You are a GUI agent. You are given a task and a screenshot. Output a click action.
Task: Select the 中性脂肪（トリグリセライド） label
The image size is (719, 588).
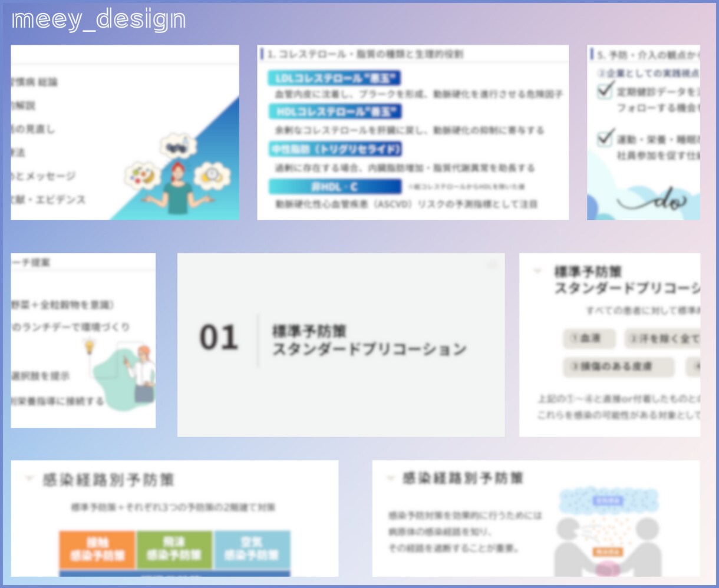click(x=335, y=148)
